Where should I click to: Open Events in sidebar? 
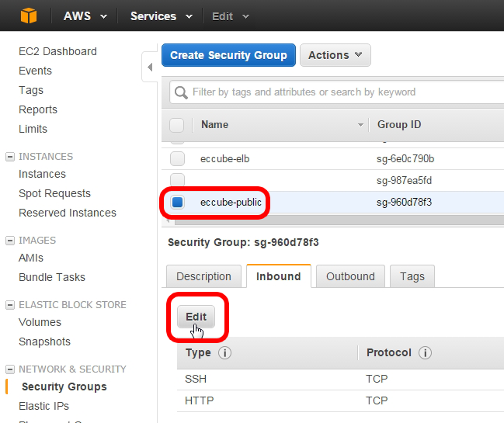tap(35, 71)
